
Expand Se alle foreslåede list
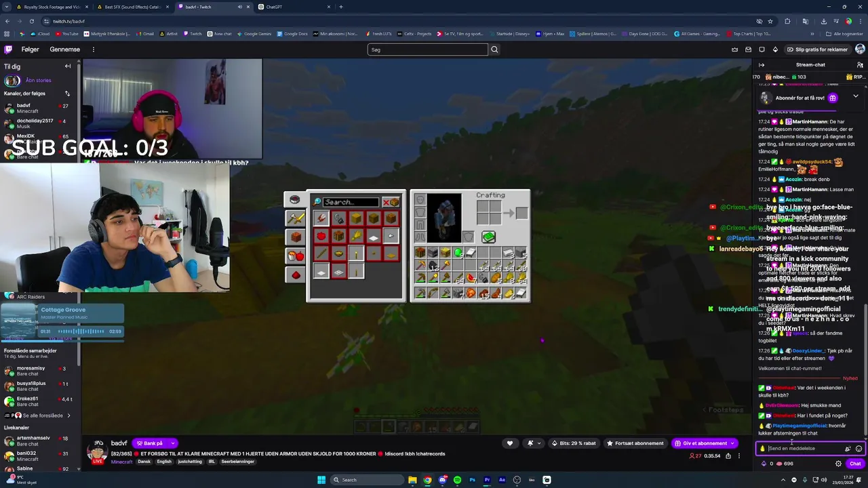pos(38,415)
